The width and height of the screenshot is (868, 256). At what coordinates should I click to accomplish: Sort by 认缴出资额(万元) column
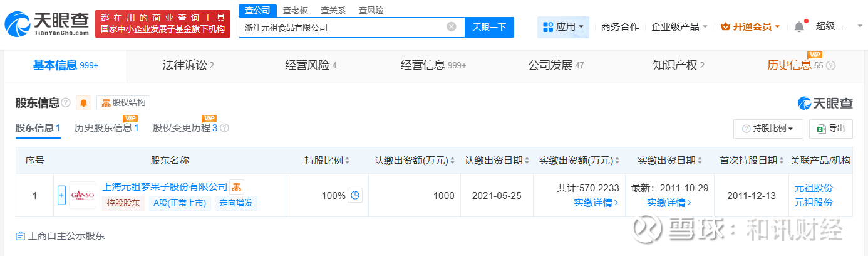click(x=453, y=161)
